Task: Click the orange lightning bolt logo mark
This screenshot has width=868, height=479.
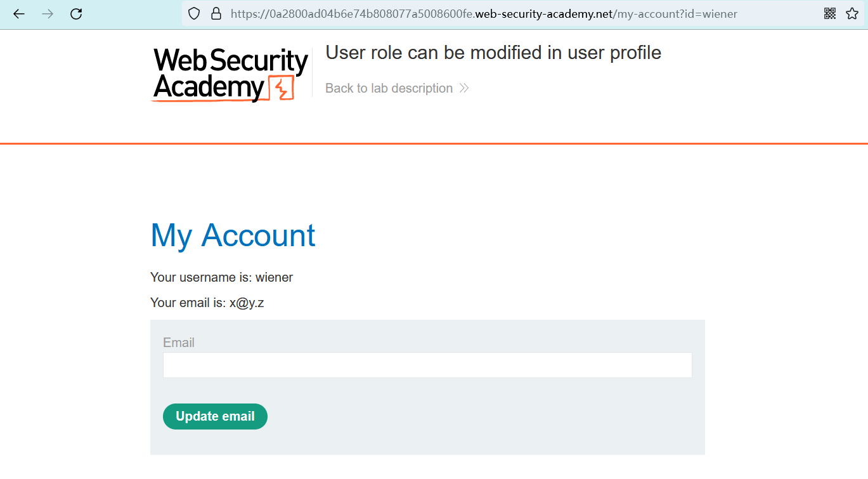Action: [x=282, y=88]
